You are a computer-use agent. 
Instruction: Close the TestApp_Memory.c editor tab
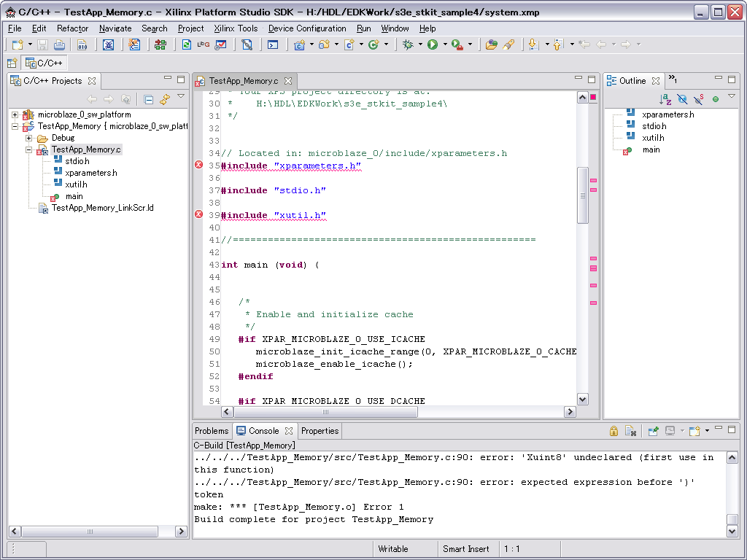pos(287,81)
